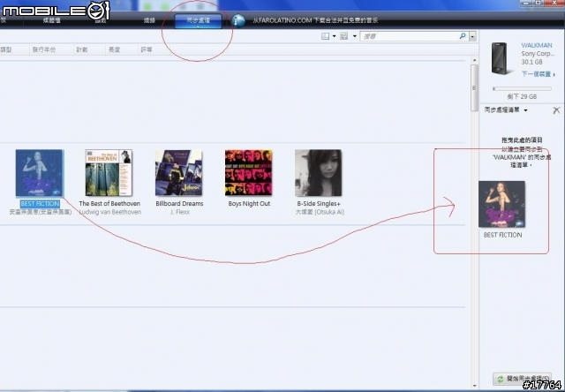Open the 燒錄 (Burn) tab

click(149, 20)
